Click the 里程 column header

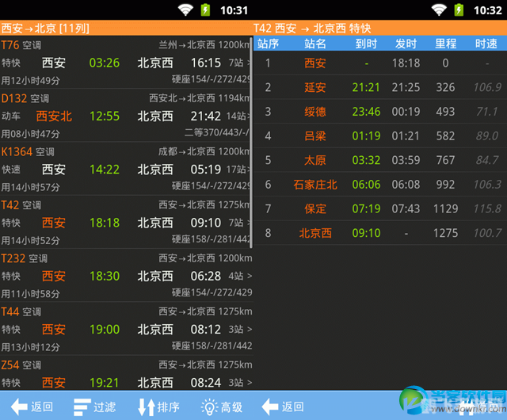point(445,43)
